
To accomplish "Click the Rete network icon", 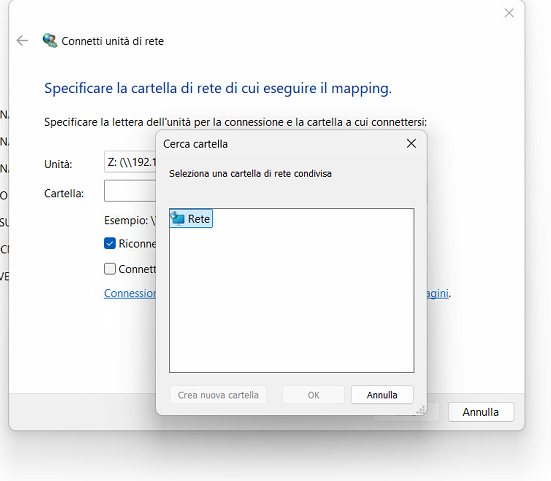I will 178,219.
